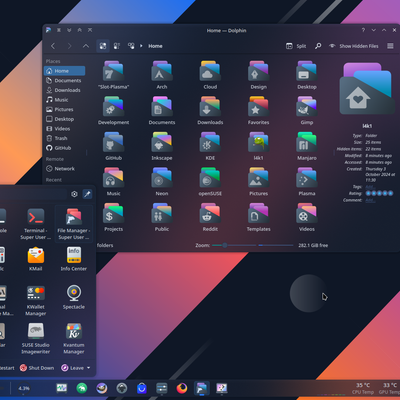This screenshot has height=400, width=400.
Task: Open Dolphin's hamburger menu
Action: (390, 46)
